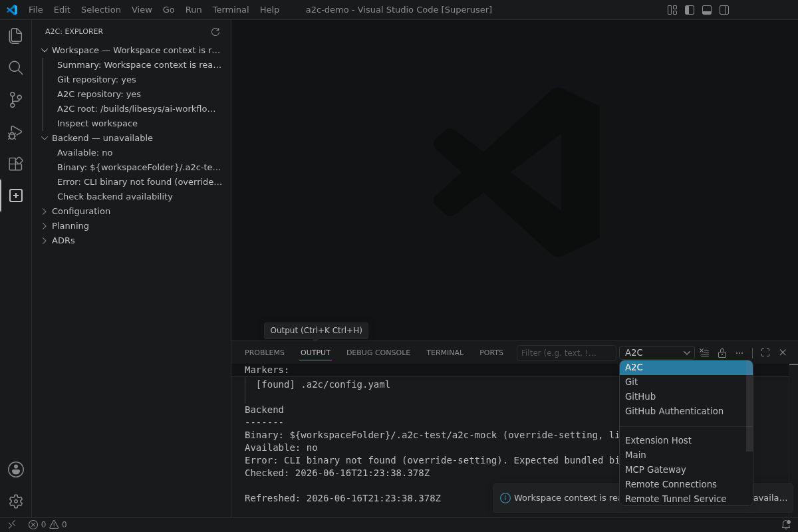The width and height of the screenshot is (798, 532).
Task: Select Summary: Workspace context row
Action: coord(132,65)
